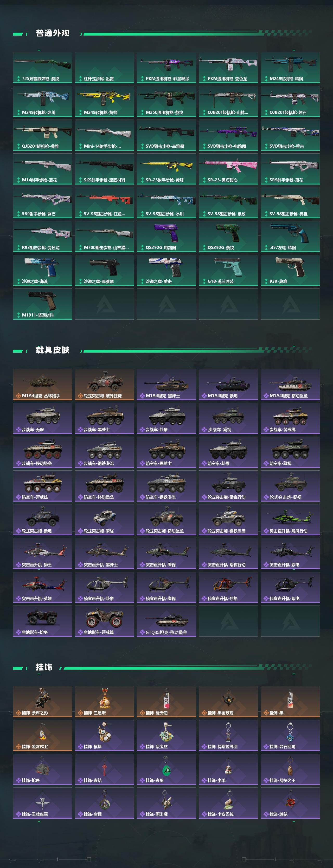Click the purple QSZ92G circuit diagram pistol
Viewport: 333px width, 868px height.
[x=166, y=236]
